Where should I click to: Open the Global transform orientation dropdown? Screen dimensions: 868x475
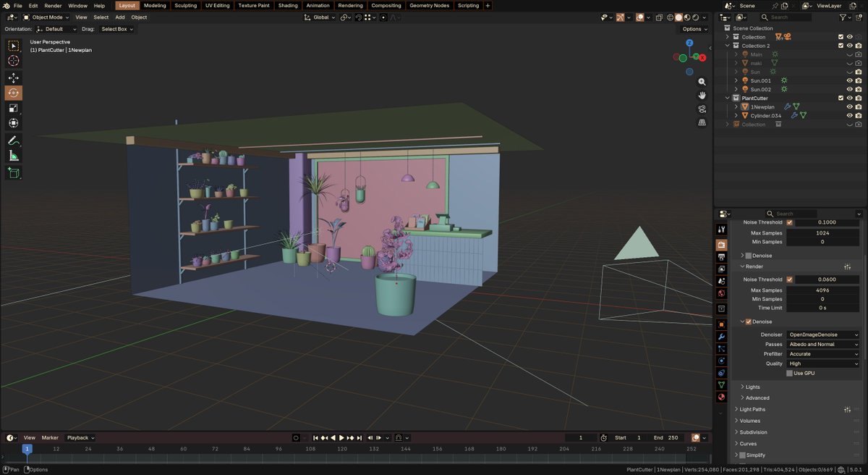pos(320,17)
